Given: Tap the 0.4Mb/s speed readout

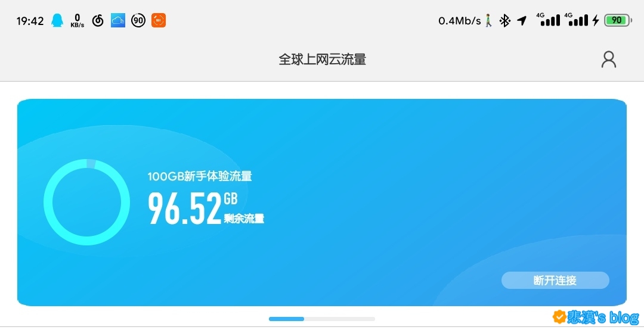Looking at the screenshot, I should [460, 20].
